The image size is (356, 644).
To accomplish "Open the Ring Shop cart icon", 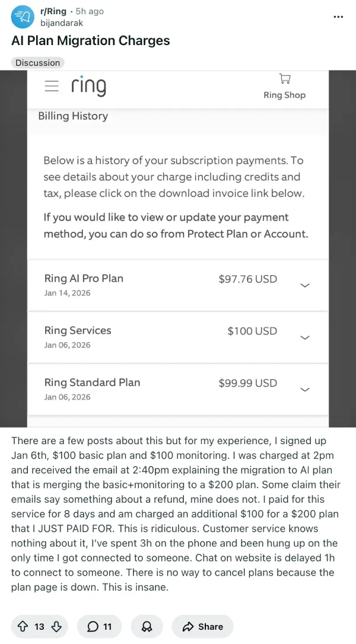I will pos(284,79).
